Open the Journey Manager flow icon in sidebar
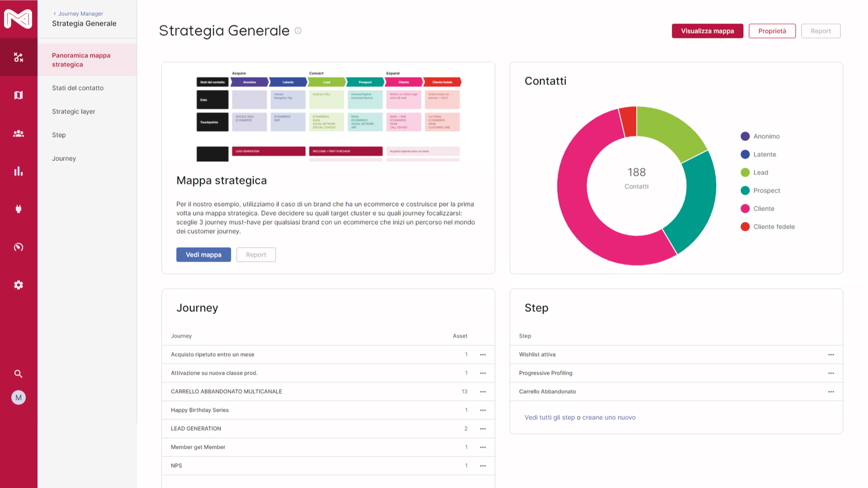Viewport: 868px width, 488px height. 19,58
